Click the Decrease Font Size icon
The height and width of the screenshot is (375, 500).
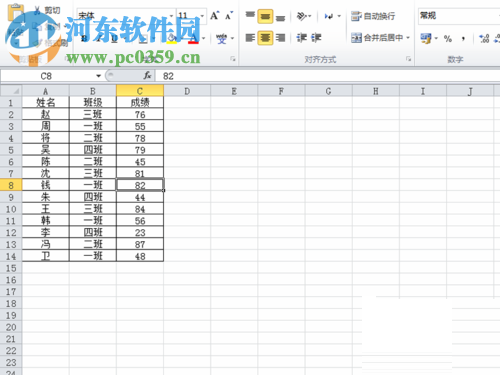(229, 16)
